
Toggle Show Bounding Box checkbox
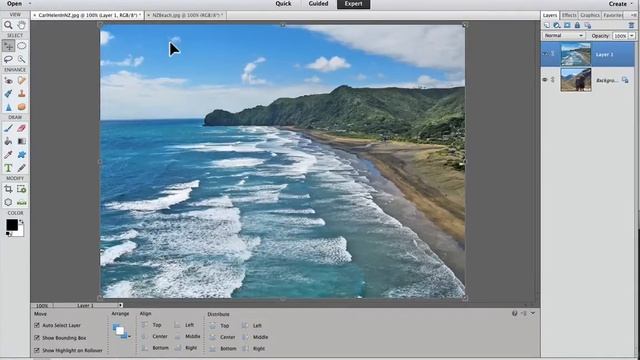[37, 338]
